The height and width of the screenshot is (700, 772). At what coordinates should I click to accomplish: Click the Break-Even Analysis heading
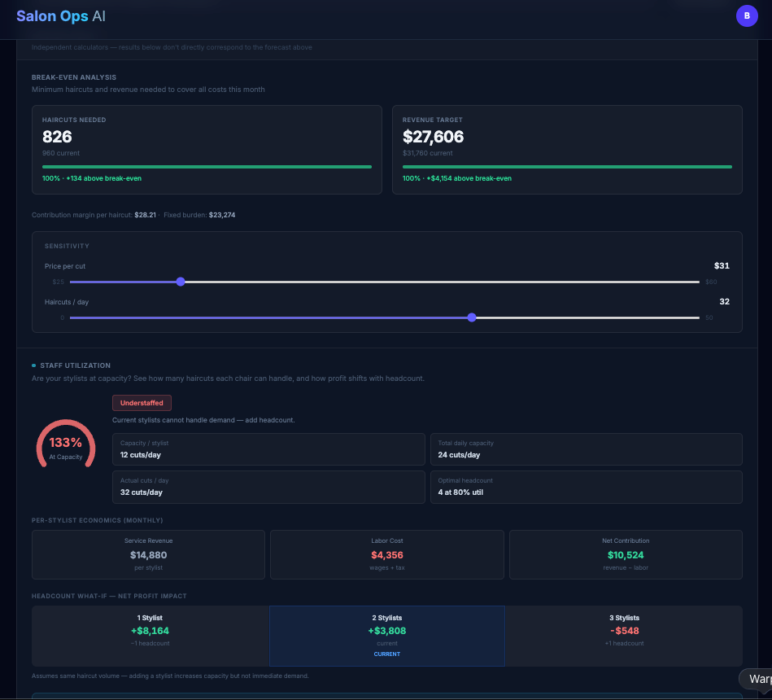pyautogui.click(x=74, y=77)
